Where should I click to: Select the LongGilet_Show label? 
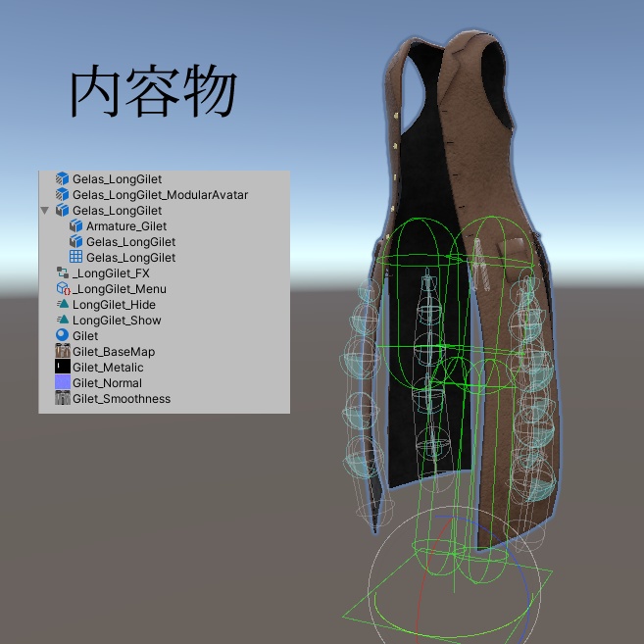[117, 321]
